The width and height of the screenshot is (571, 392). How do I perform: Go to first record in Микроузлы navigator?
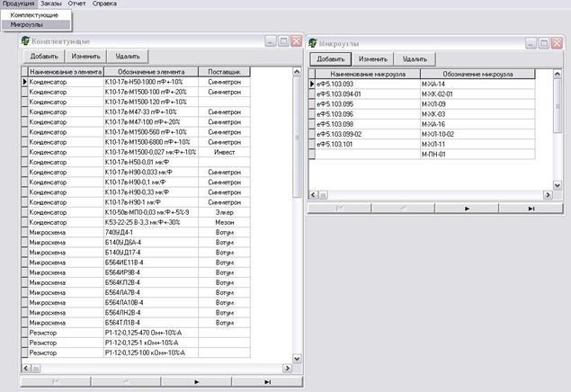(x=339, y=208)
